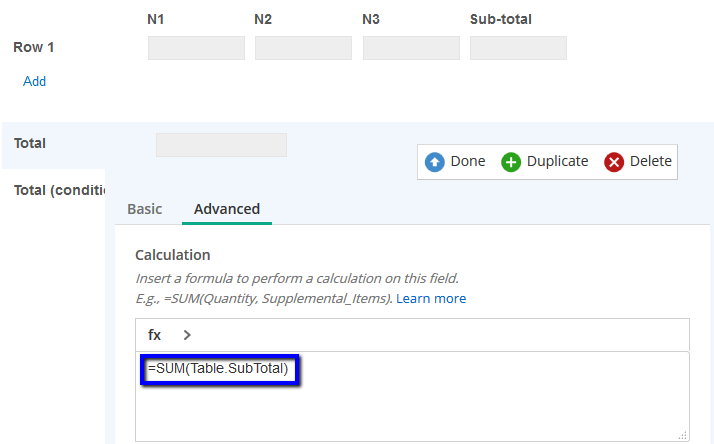
Task: Select the Advanced tab
Action: coord(227,209)
